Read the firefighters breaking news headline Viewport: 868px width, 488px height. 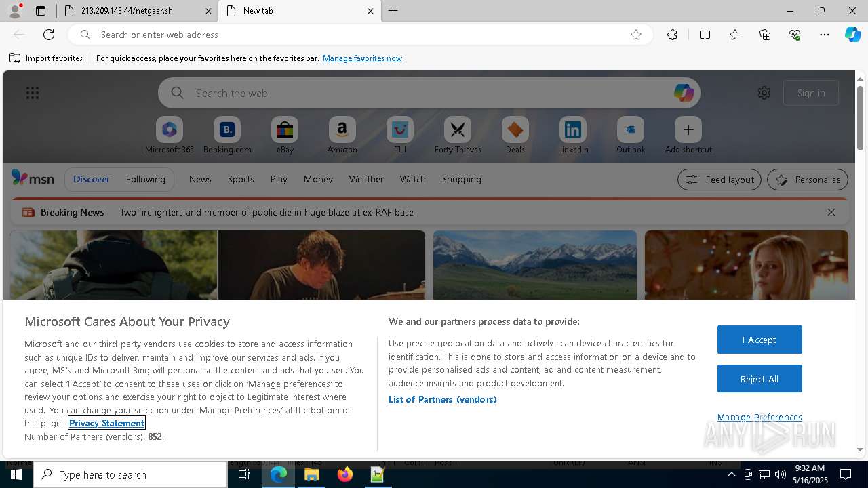267,212
